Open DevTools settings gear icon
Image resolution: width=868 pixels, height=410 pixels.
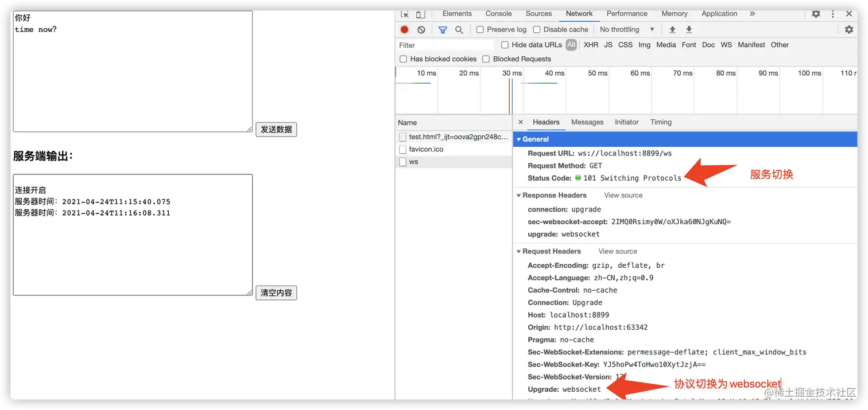coord(816,14)
